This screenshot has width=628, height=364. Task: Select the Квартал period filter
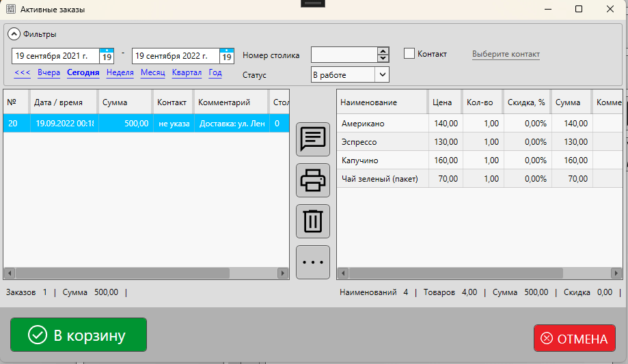pyautogui.click(x=187, y=72)
